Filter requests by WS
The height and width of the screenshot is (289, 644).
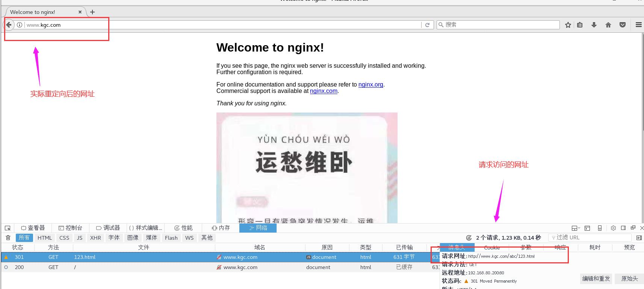click(x=189, y=238)
